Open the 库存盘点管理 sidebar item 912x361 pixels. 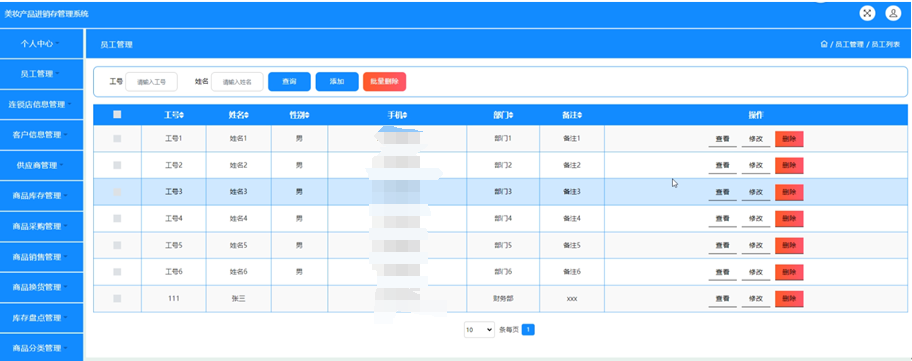[41, 318]
